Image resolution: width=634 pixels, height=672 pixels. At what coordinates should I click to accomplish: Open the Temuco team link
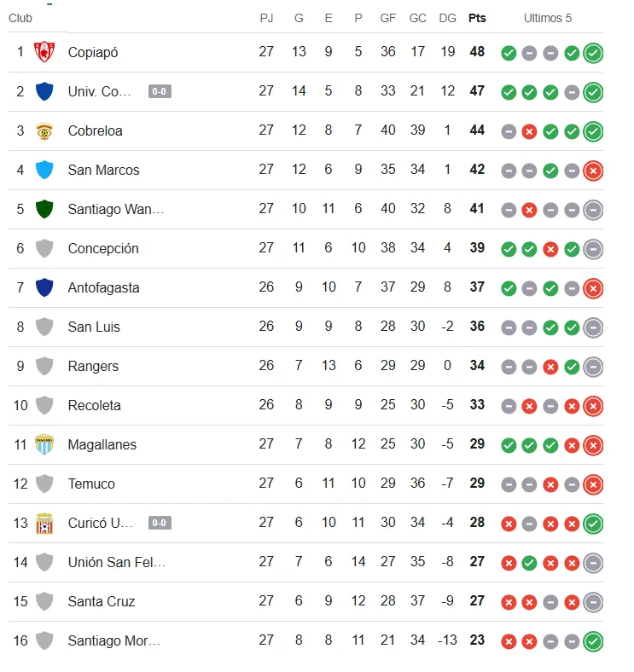(x=91, y=484)
